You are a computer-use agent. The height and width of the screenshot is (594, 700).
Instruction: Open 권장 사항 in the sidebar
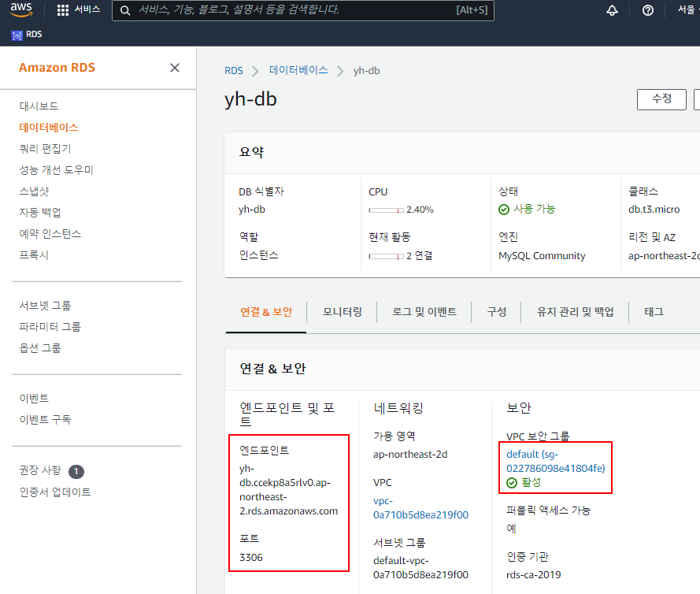coord(39,470)
